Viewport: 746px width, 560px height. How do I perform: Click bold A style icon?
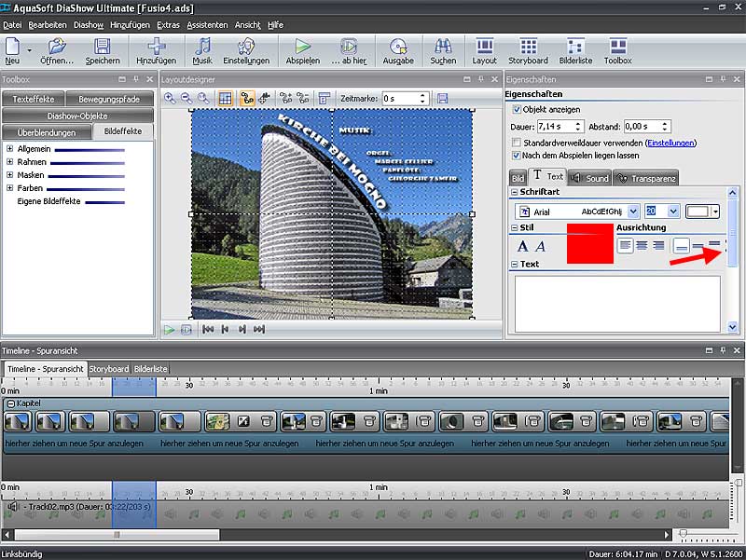[x=523, y=246]
